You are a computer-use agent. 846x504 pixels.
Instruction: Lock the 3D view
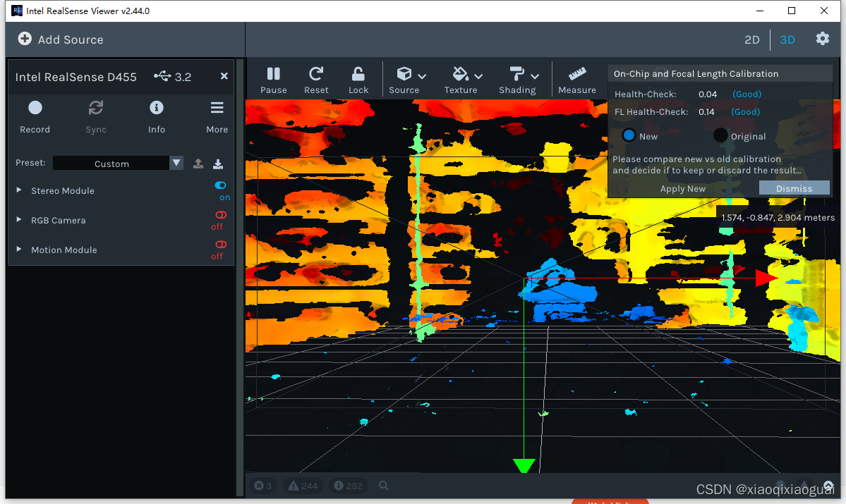coord(358,80)
